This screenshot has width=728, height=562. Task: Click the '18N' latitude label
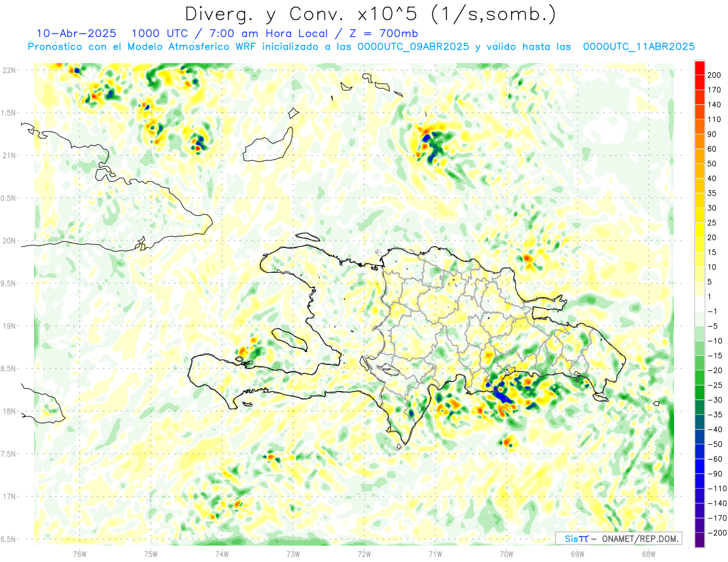(9, 412)
